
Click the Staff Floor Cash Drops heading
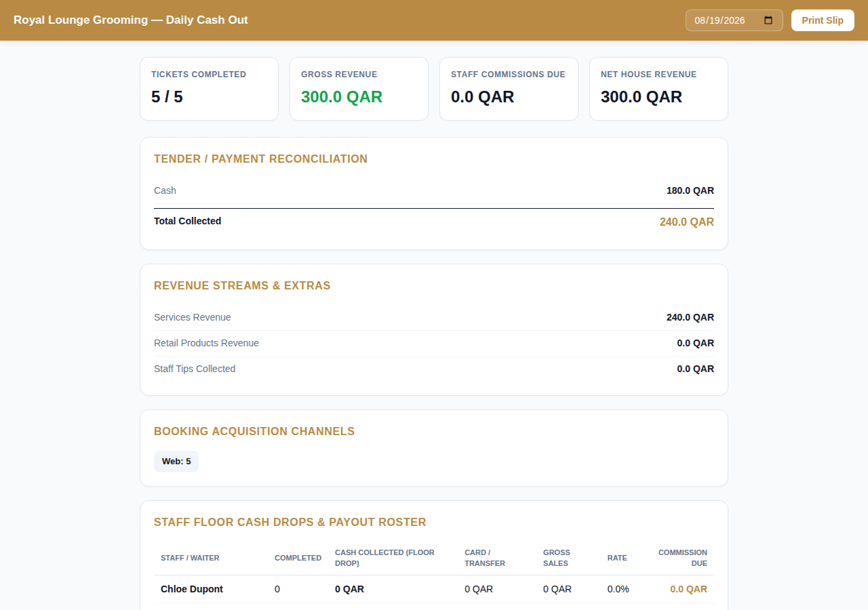tap(290, 522)
